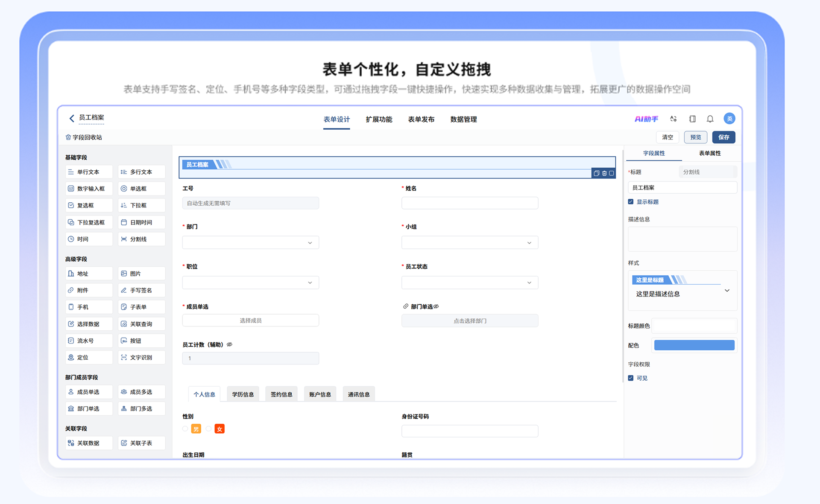Delete the 员工档案 title field icon
The width and height of the screenshot is (820, 504).
tap(604, 173)
